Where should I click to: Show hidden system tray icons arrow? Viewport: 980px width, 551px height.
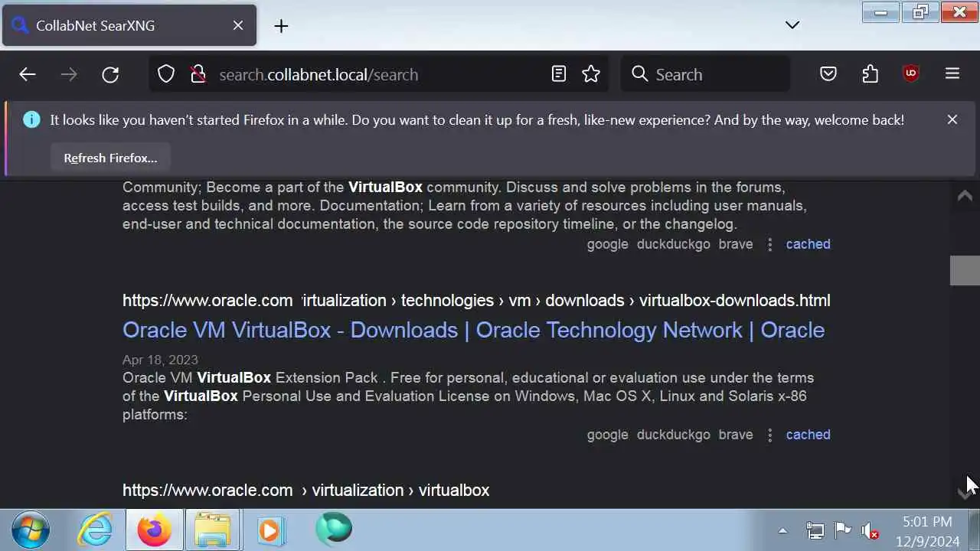pyautogui.click(x=782, y=530)
